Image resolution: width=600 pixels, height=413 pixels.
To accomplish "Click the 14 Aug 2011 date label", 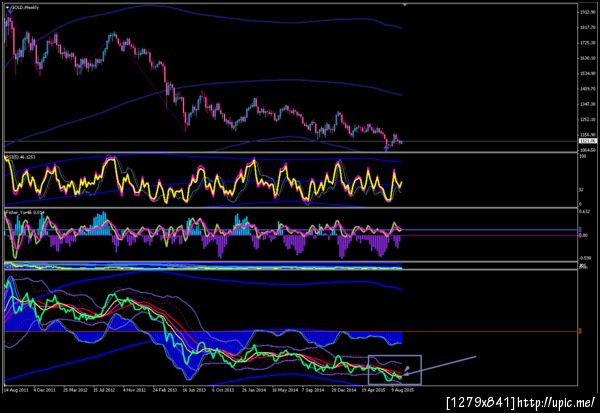I will [x=16, y=390].
